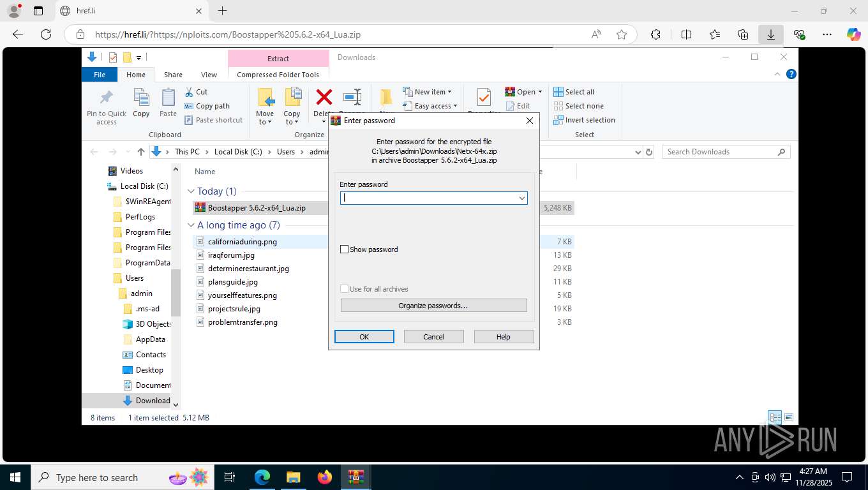The height and width of the screenshot is (490, 868).
Task: Open File Explorer from the taskbar
Action: click(293, 477)
